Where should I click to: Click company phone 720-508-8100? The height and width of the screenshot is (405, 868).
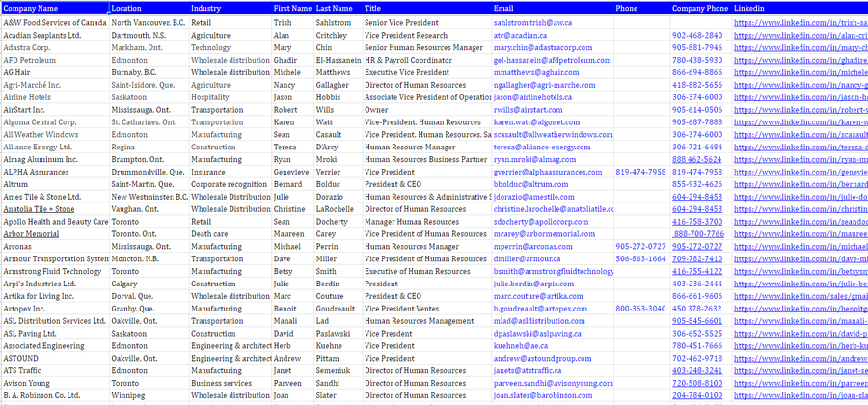click(x=697, y=384)
